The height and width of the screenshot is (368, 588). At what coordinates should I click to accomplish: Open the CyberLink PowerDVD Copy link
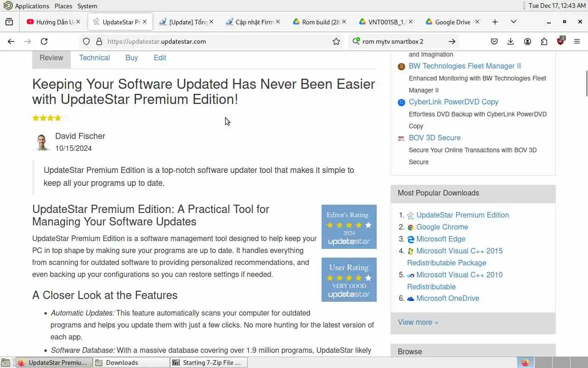coord(453,102)
